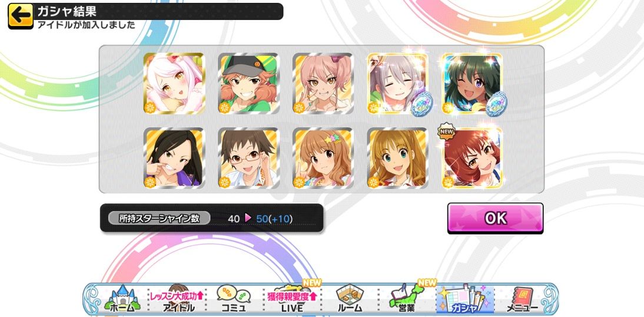Confirm with the pink OK button
This screenshot has height=317, width=644.
click(495, 219)
